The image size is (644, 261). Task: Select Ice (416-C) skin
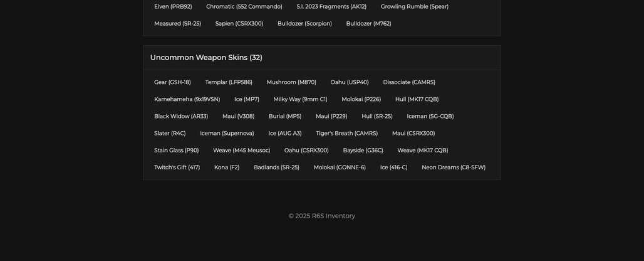[393, 168]
